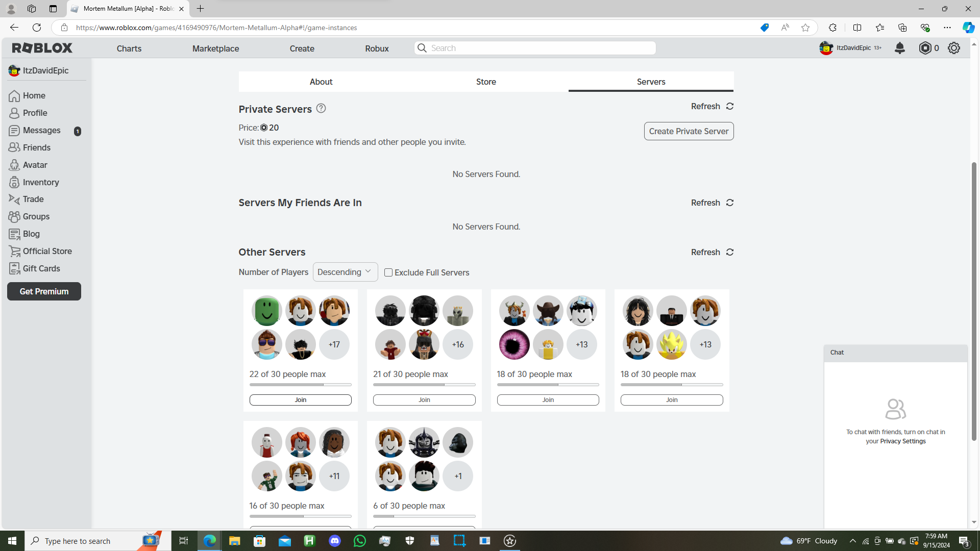The image size is (980, 551).
Task: Click Create Private Server button
Action: 689,131
